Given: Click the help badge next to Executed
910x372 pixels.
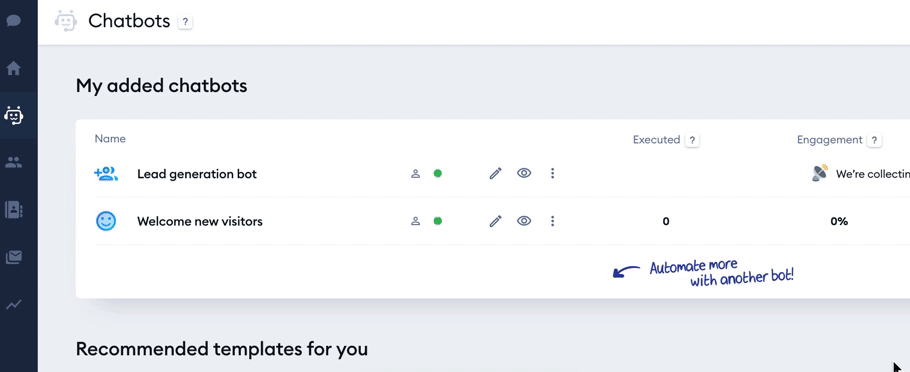Looking at the screenshot, I should pyautogui.click(x=692, y=140).
